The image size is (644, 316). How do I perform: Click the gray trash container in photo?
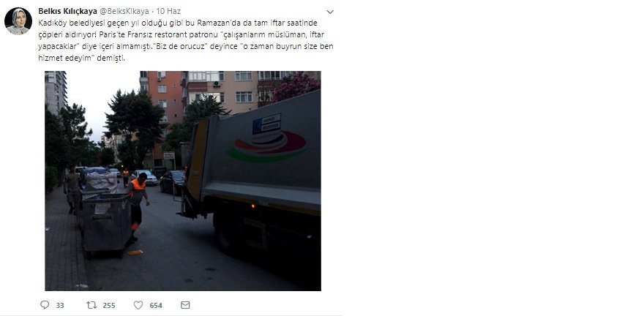(x=106, y=225)
